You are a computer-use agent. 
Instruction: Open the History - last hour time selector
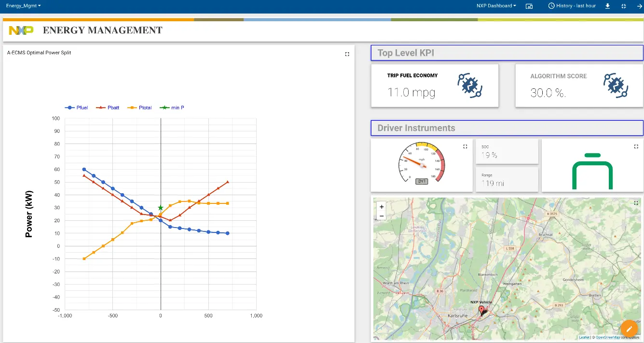(x=572, y=6)
